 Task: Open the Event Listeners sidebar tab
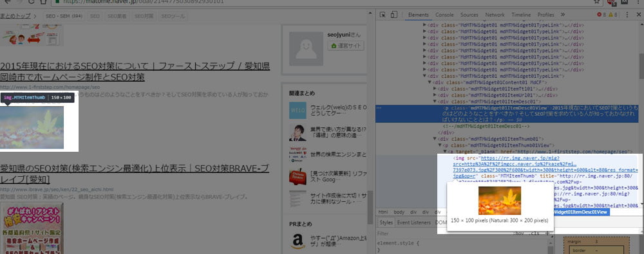413,222
